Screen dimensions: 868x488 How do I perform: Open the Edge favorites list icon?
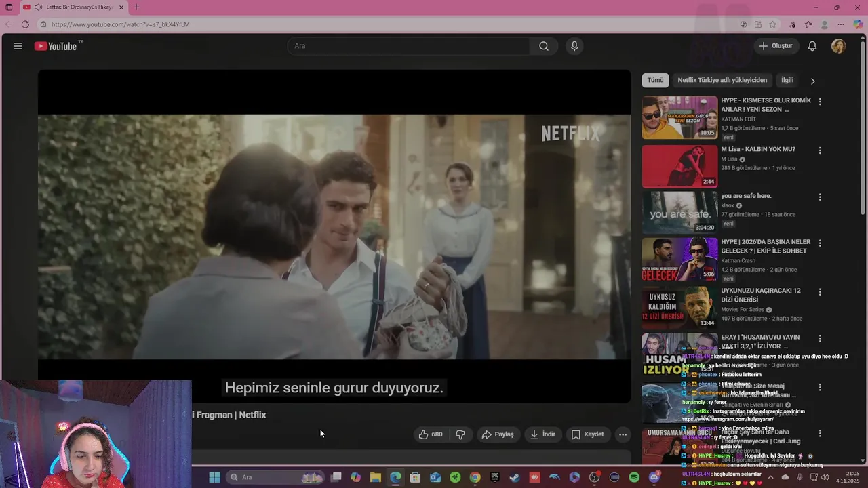click(x=808, y=24)
